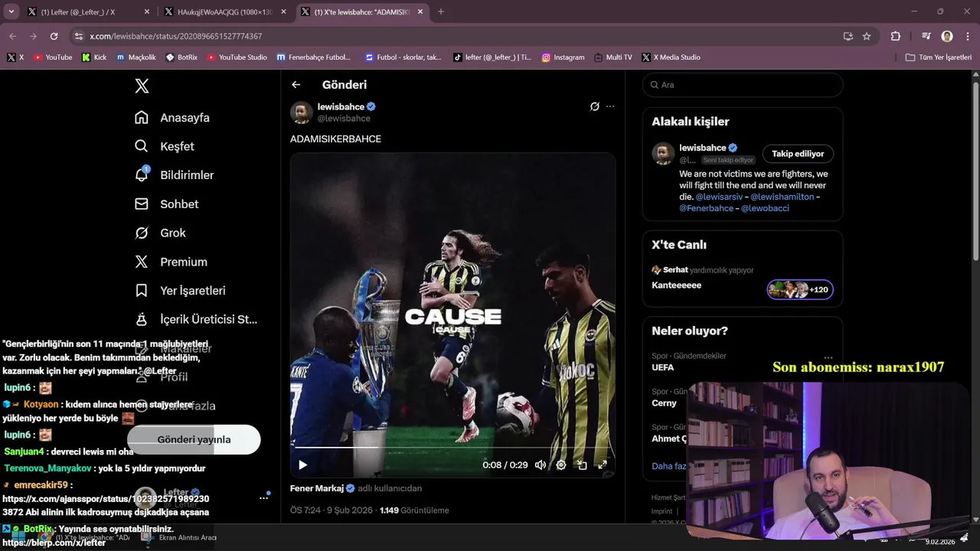Open the Futbol - skorlar bookmark
This screenshot has width=980, height=551.
403,57
